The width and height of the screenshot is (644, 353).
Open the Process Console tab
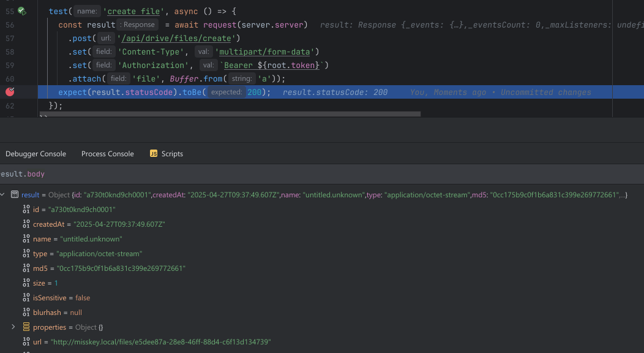[x=107, y=154]
